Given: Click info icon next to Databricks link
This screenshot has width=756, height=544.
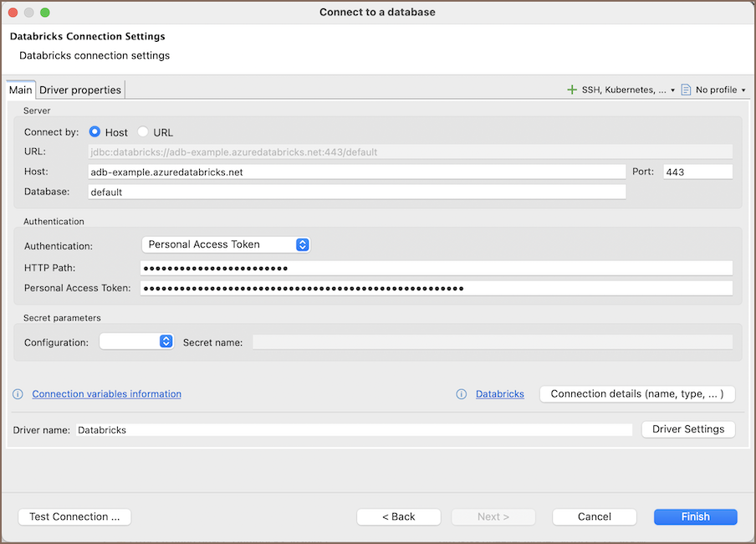Looking at the screenshot, I should [462, 394].
